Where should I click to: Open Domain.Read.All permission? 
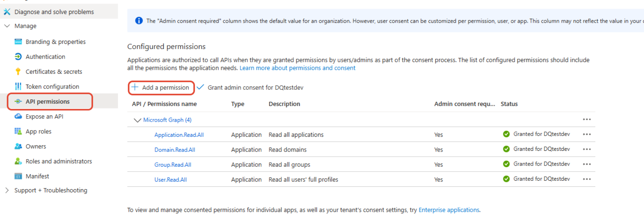[x=175, y=150]
